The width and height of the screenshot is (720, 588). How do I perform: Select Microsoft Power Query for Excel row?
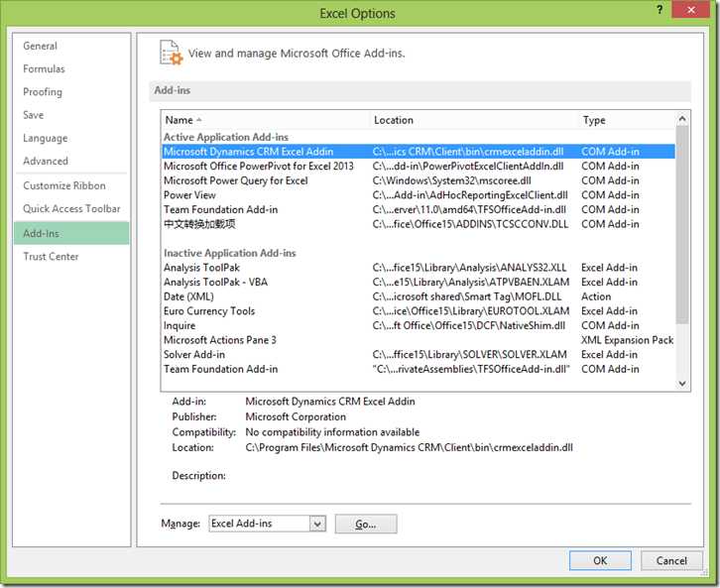(x=419, y=180)
